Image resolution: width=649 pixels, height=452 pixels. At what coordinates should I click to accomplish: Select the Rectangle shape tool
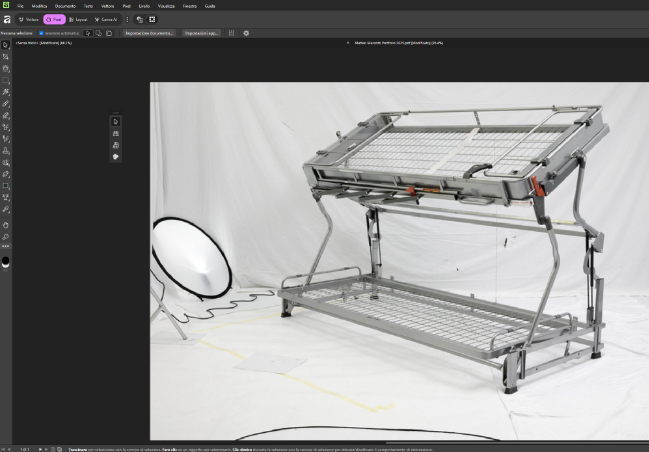(x=5, y=186)
